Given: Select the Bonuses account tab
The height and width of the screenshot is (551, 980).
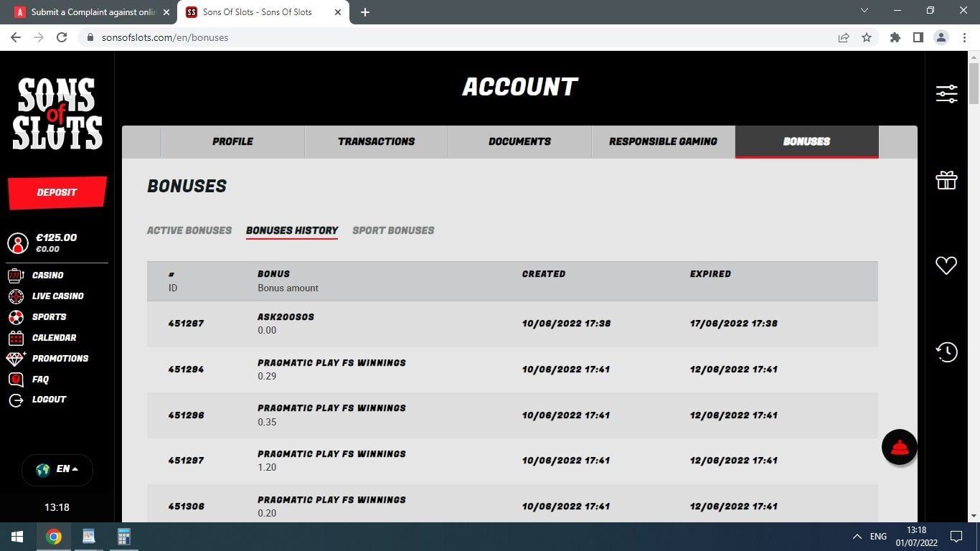Looking at the screenshot, I should (806, 141).
